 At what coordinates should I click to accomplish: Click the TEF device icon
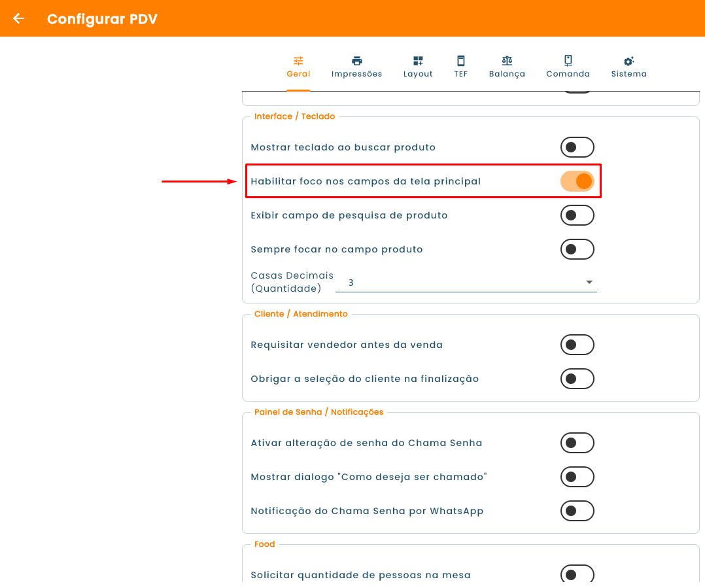461,61
